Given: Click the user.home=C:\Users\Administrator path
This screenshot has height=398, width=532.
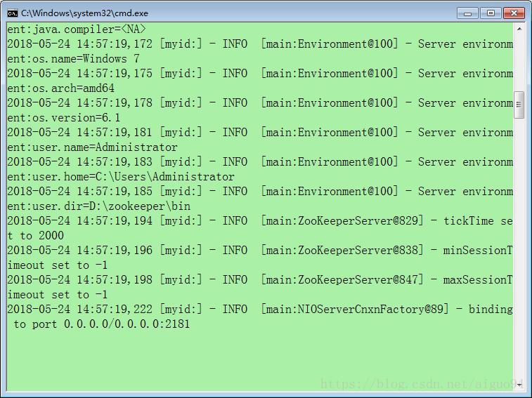Looking at the screenshot, I should tap(121, 177).
